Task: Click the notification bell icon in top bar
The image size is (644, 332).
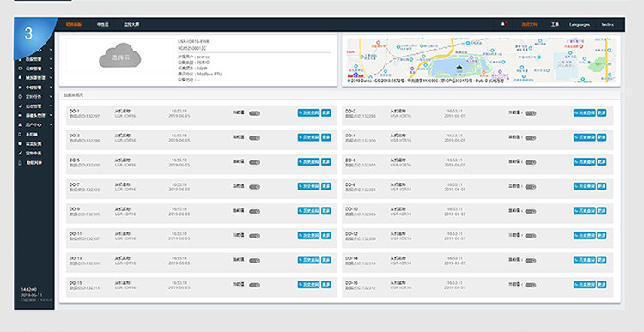Action: coord(502,24)
